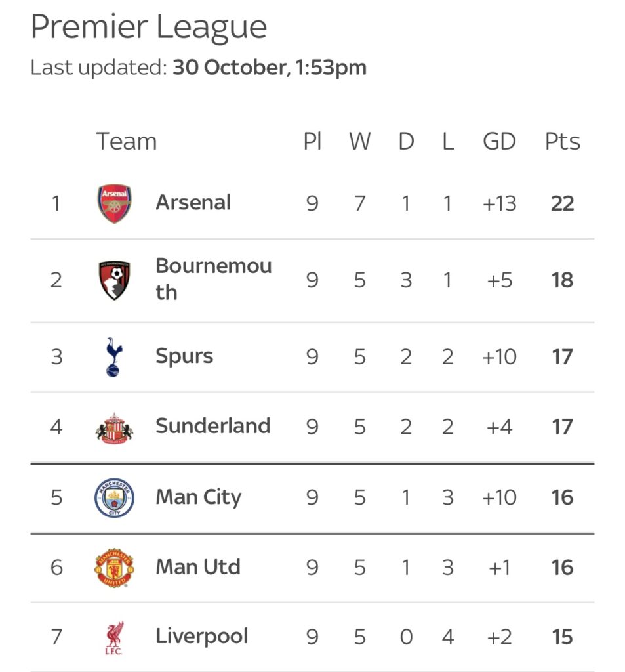Open the Liverpool team name
The height and width of the screenshot is (672, 625).
pyautogui.click(x=201, y=637)
